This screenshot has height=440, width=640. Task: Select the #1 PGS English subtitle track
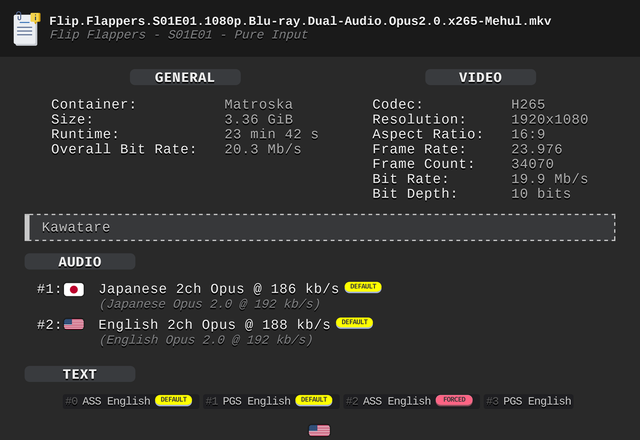271,401
